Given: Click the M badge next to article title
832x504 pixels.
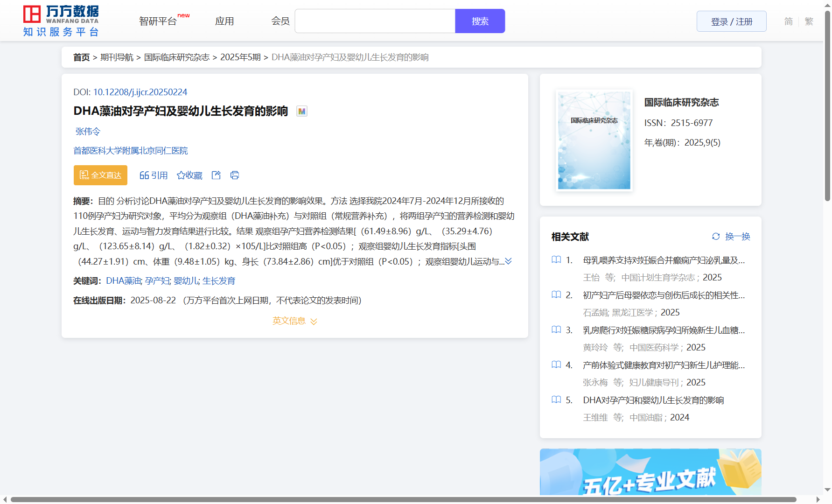Looking at the screenshot, I should [302, 111].
